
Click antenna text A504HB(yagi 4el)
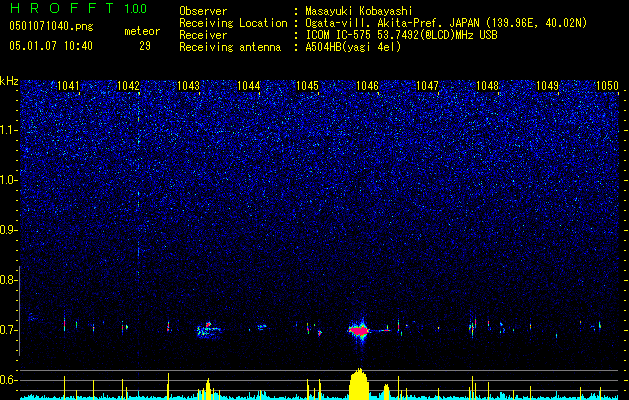pos(353,47)
